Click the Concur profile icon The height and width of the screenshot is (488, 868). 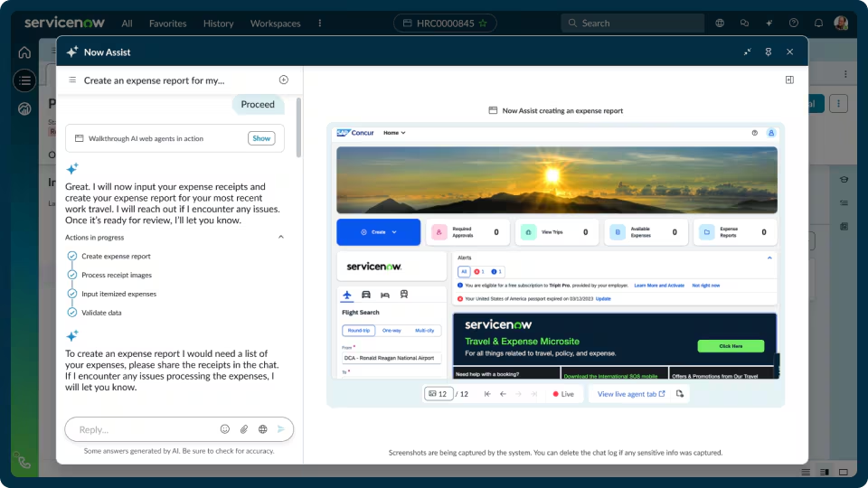(x=770, y=133)
